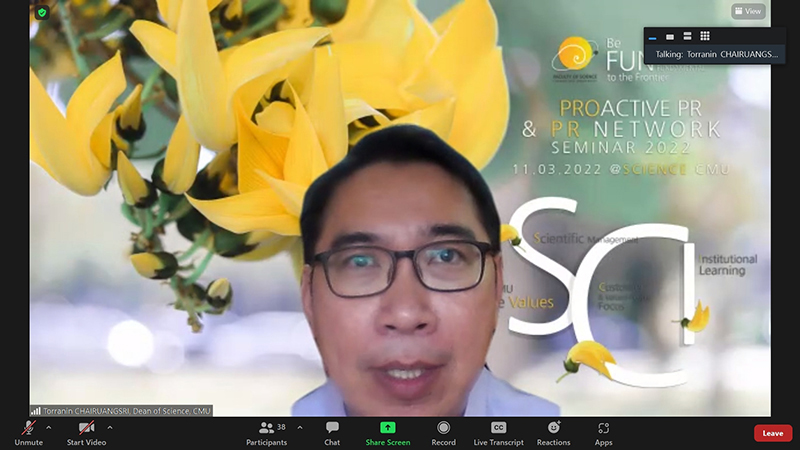Click the green Share Screen button

point(388,434)
